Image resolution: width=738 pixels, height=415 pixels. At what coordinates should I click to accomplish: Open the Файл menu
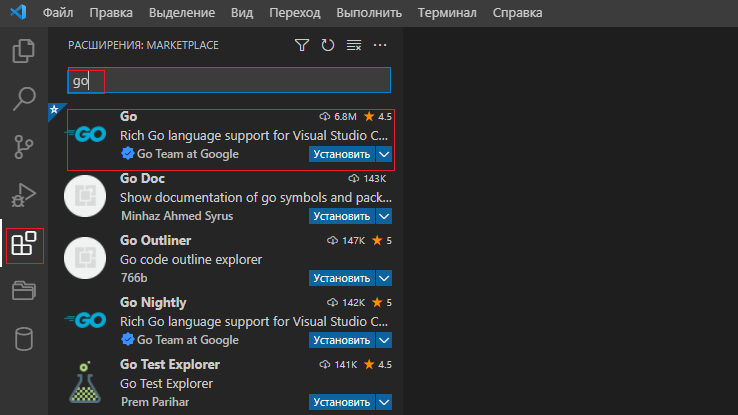[58, 13]
